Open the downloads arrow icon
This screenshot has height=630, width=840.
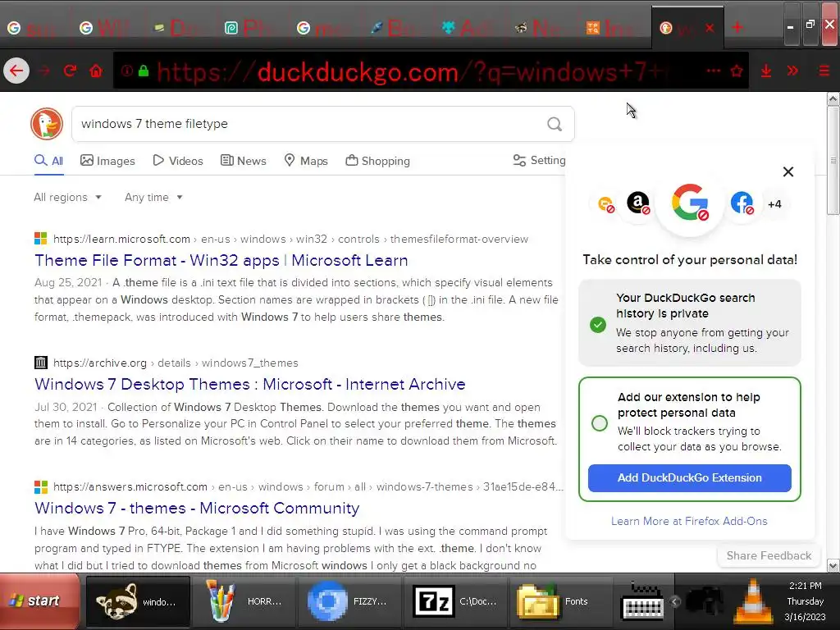coord(766,71)
